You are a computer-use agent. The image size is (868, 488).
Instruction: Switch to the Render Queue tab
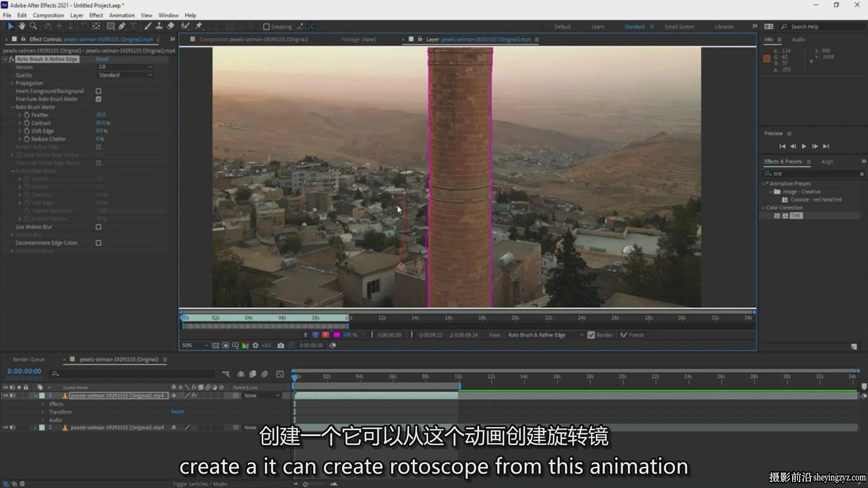[x=28, y=360]
